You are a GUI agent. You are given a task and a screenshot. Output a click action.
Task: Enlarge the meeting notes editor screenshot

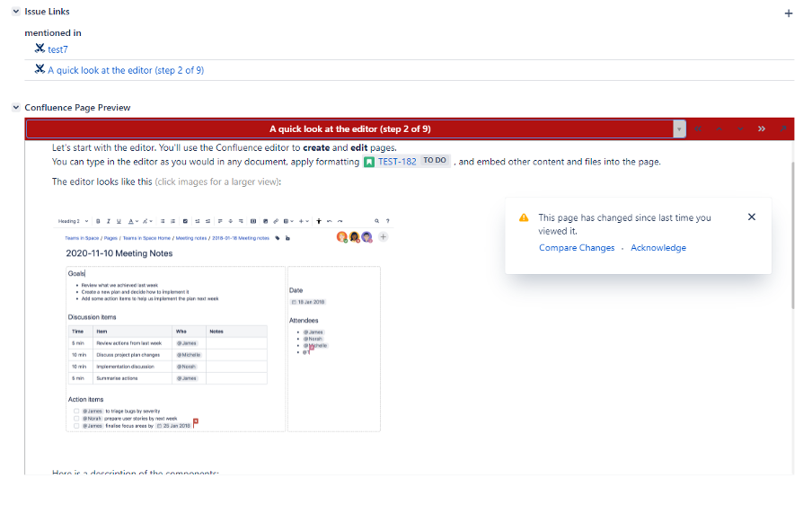[x=223, y=323]
